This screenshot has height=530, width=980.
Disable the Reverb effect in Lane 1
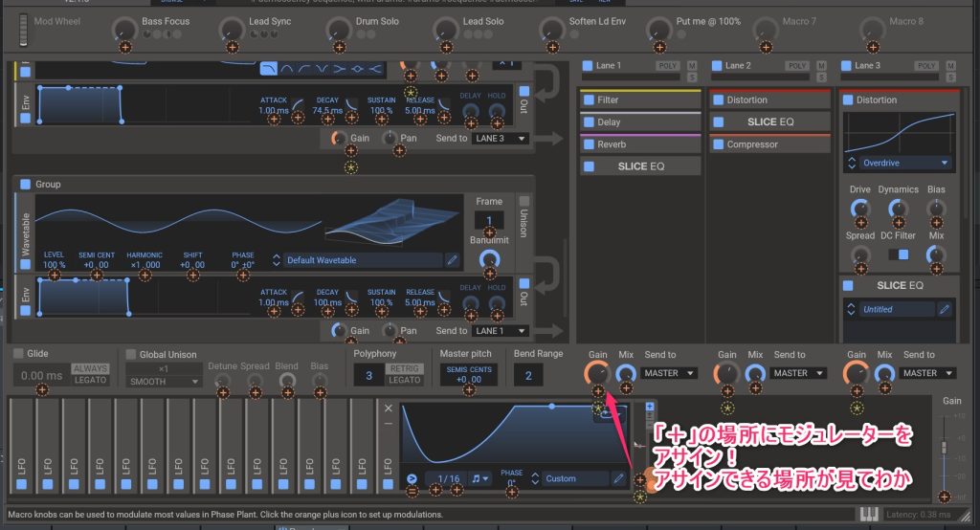(x=589, y=144)
